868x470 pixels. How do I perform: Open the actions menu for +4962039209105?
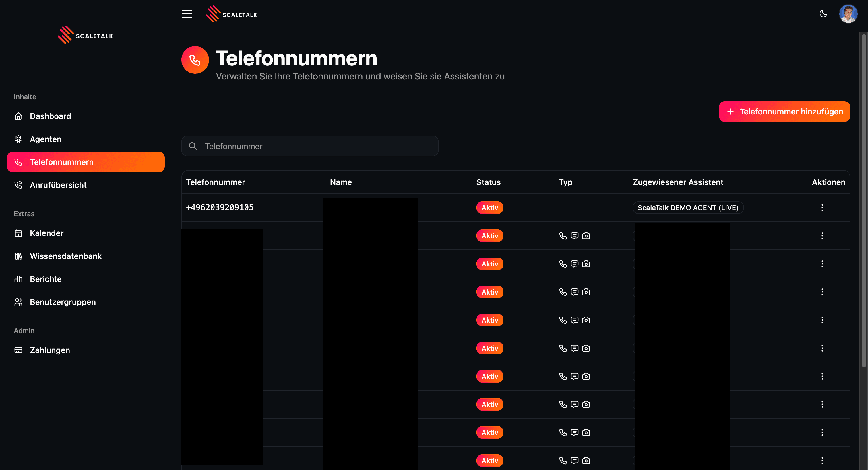(x=822, y=207)
